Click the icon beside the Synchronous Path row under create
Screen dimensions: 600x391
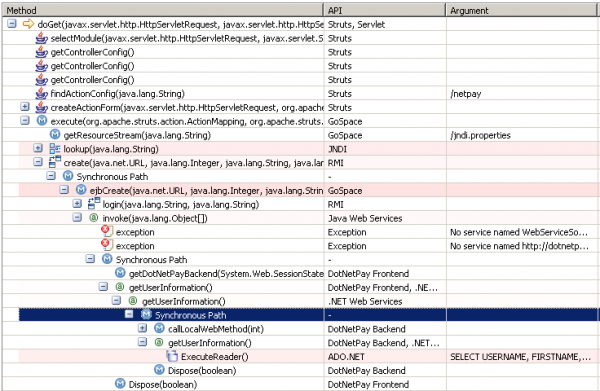coord(68,176)
